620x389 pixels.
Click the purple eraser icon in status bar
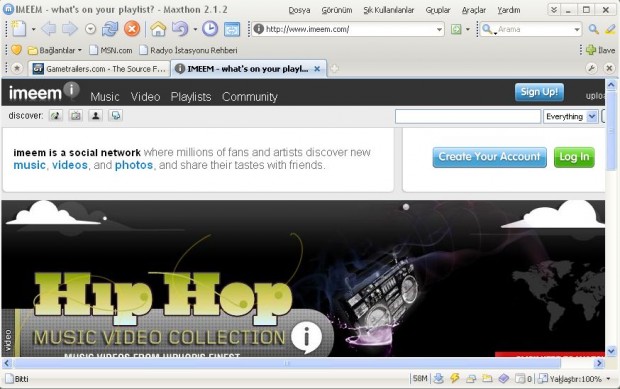503,378
